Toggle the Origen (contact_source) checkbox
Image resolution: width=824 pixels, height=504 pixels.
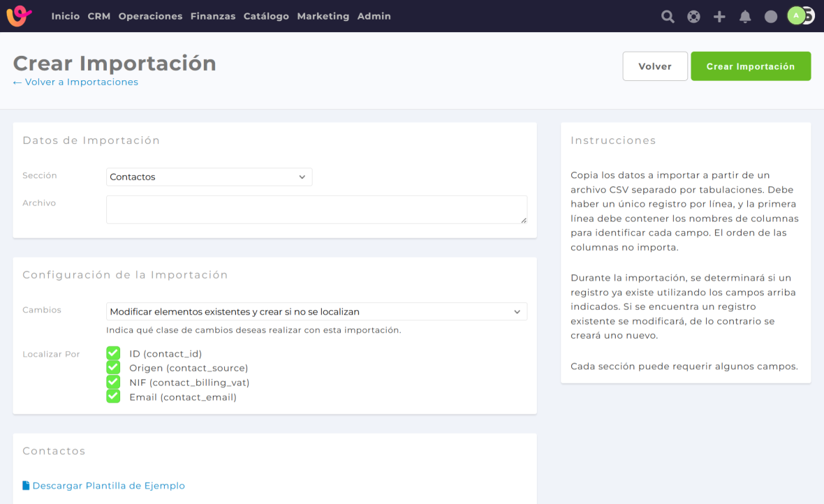(113, 367)
